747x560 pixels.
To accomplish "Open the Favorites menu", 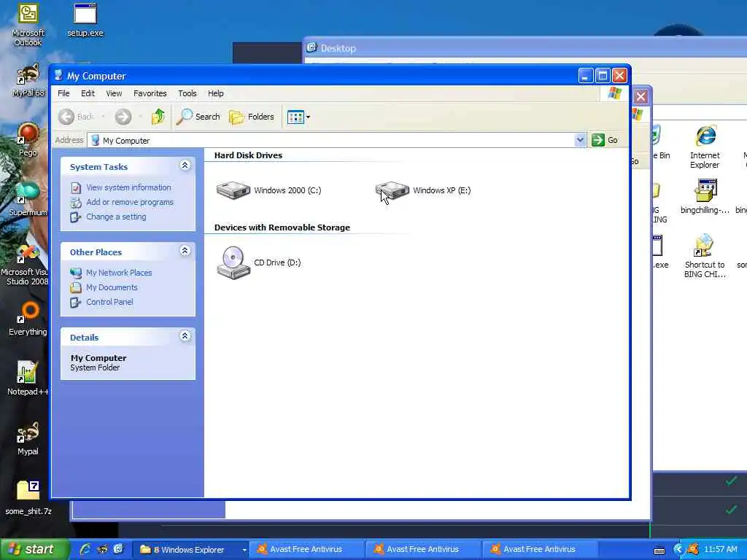I will pyautogui.click(x=150, y=93).
